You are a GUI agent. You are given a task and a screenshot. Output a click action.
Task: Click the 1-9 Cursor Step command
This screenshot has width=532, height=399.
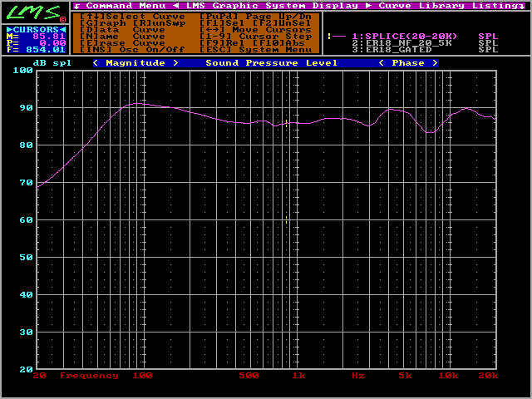coord(255,37)
